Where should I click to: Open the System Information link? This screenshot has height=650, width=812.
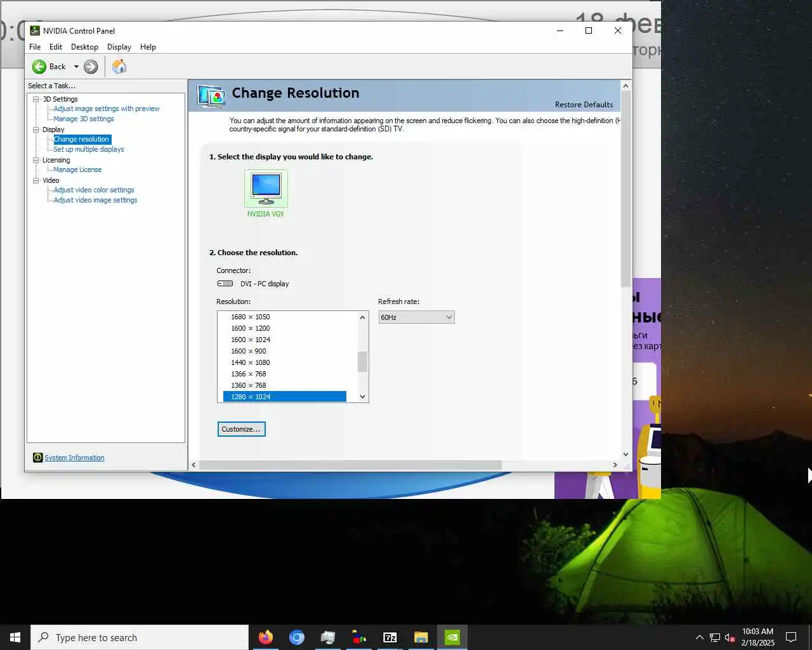coord(74,458)
